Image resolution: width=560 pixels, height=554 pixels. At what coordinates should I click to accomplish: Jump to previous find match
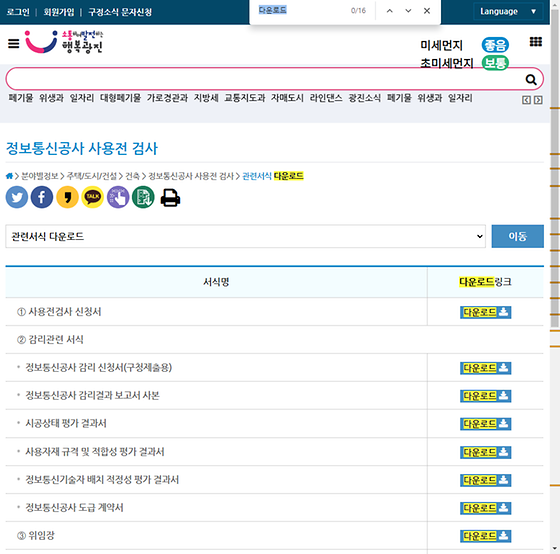pos(390,11)
